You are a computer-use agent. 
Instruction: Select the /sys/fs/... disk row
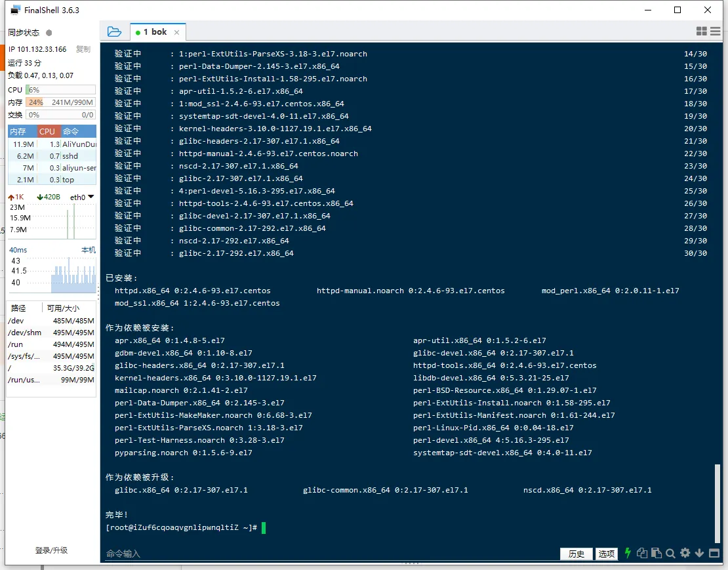(x=52, y=356)
